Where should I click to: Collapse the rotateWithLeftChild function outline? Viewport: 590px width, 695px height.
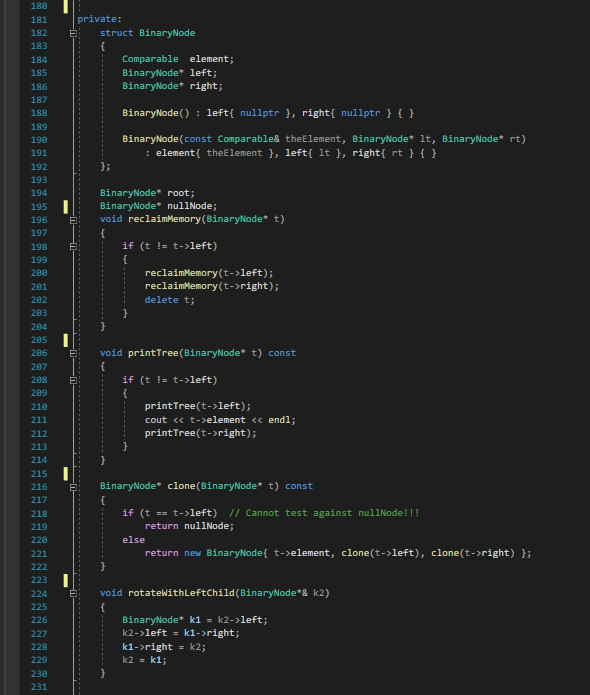click(73, 593)
